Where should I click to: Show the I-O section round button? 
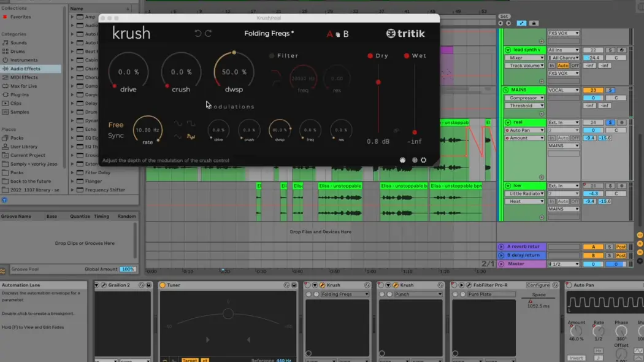point(640,235)
